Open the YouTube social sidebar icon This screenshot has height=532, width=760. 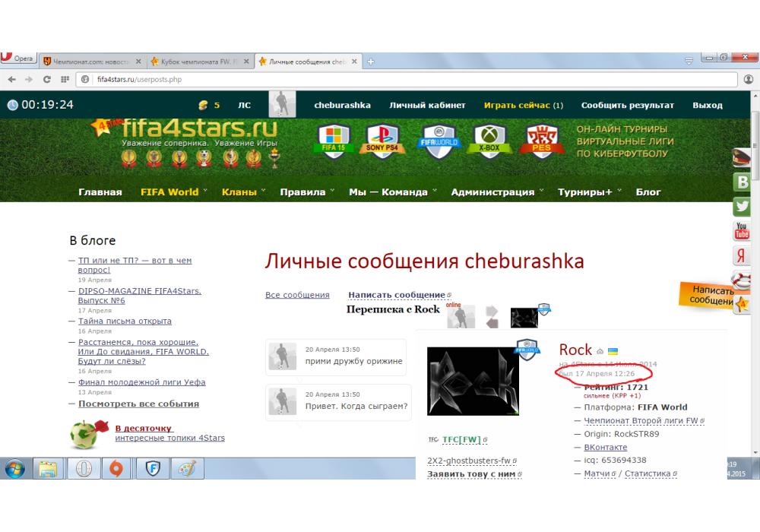tap(742, 230)
